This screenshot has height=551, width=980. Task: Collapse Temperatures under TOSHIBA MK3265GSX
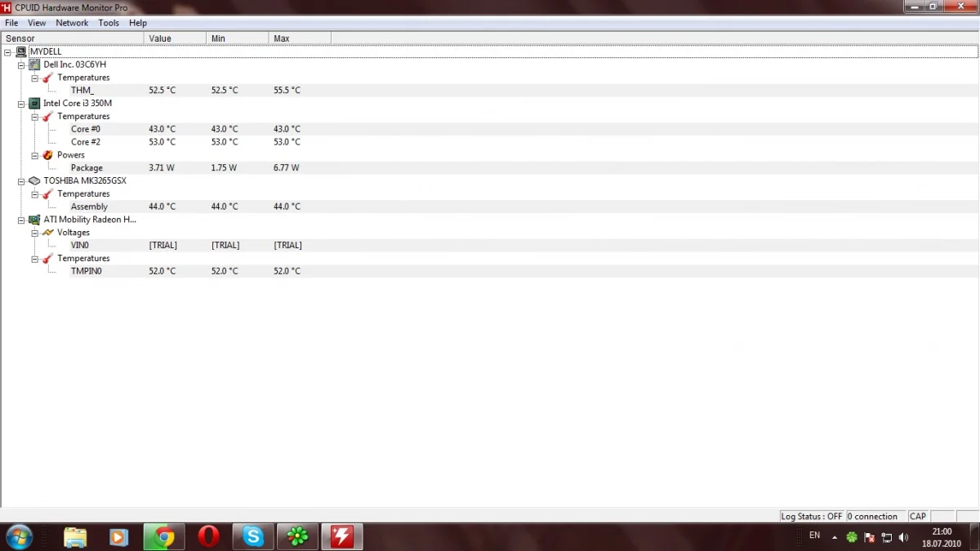(35, 194)
